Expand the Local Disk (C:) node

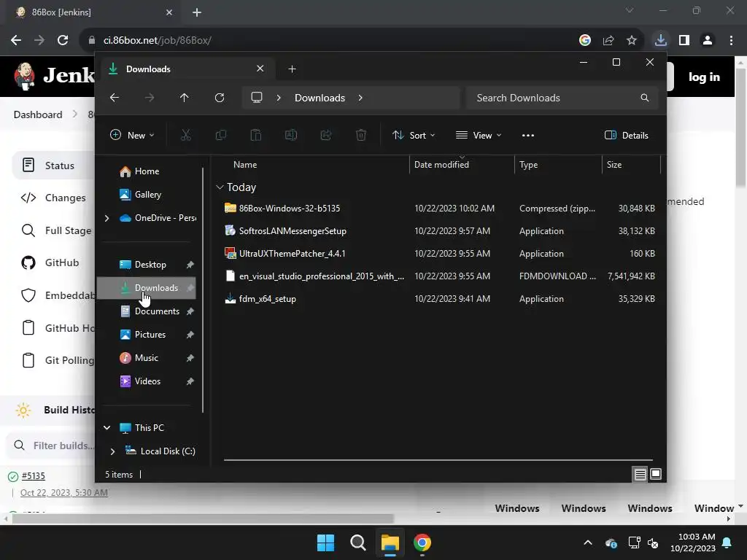click(112, 451)
